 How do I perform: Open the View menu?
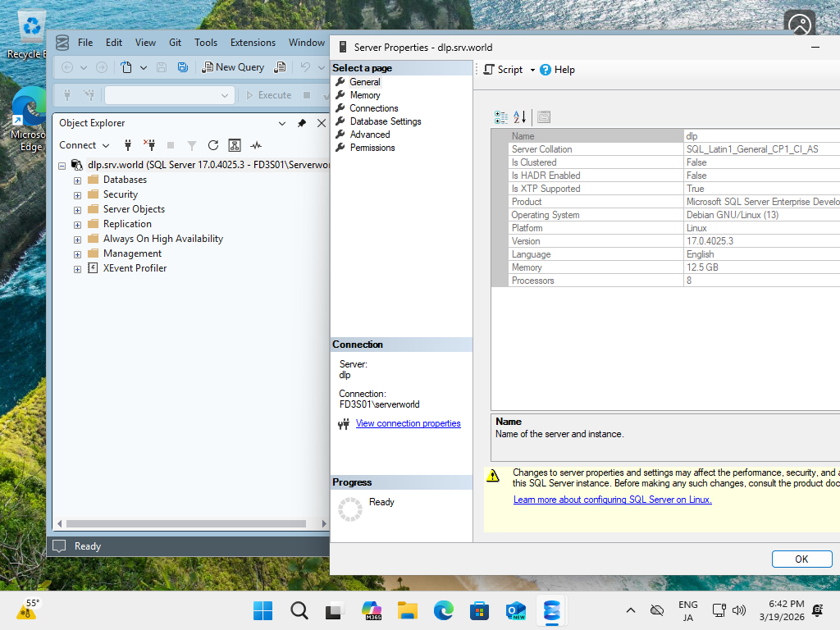click(x=145, y=43)
